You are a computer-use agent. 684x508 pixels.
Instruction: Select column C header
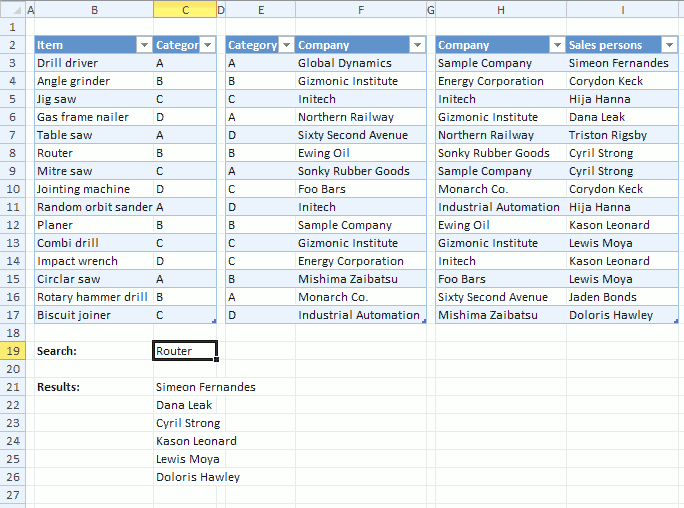pos(185,10)
